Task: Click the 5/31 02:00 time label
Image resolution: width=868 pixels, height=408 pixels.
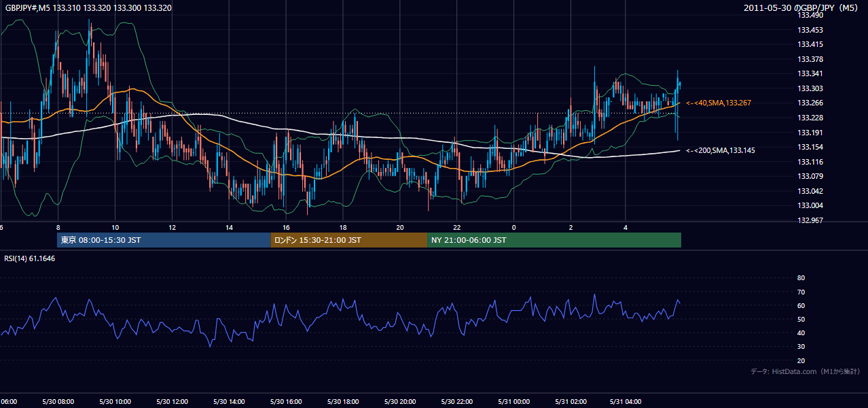Action: (571, 402)
